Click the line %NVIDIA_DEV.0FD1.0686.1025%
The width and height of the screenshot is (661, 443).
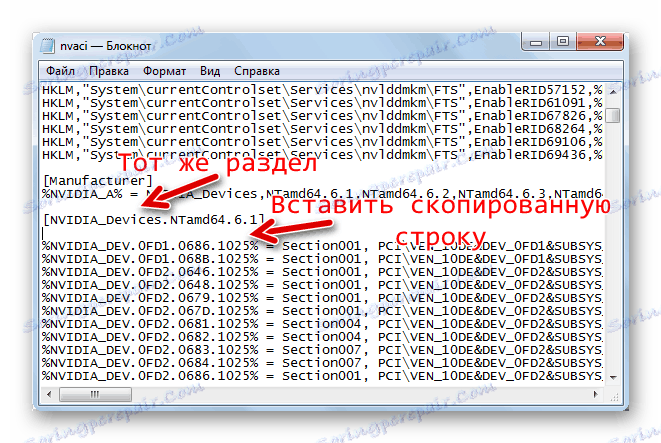pos(322,246)
